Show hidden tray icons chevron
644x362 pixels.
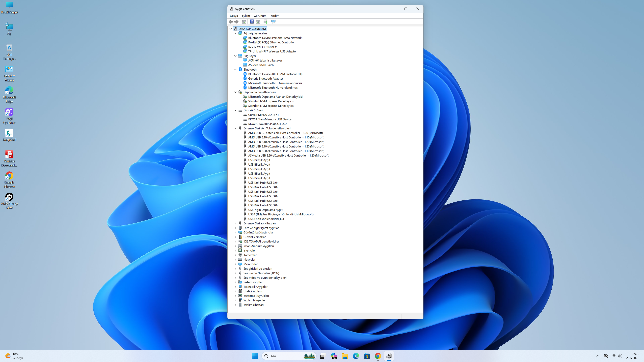(598, 356)
